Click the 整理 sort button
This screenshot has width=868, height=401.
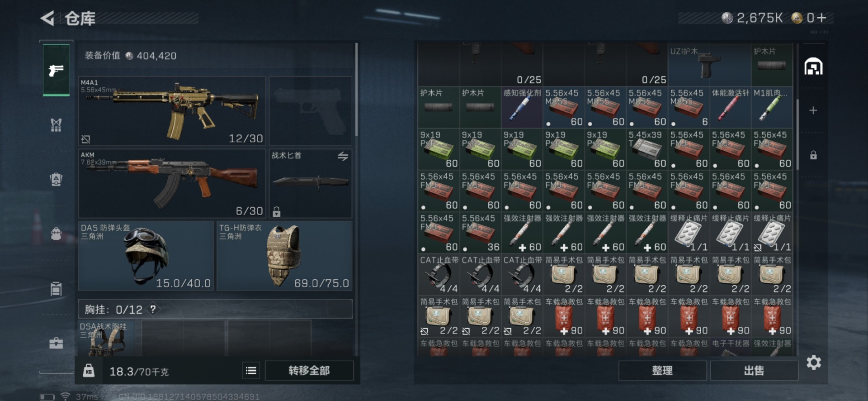662,371
